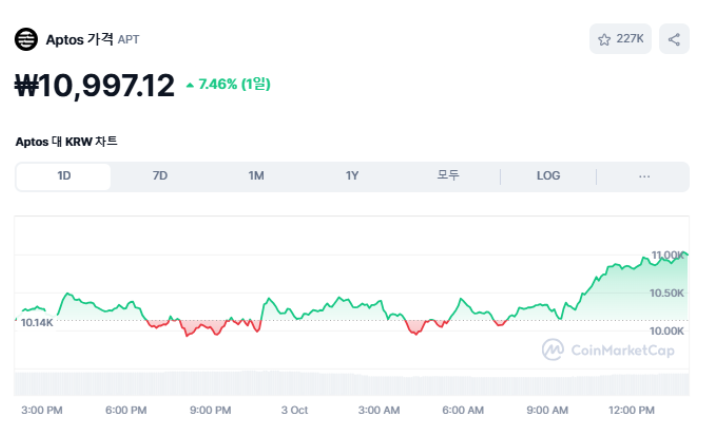Click the 12:00 PM time axis label
Image resolution: width=708 pixels, height=425 pixels.
point(631,410)
